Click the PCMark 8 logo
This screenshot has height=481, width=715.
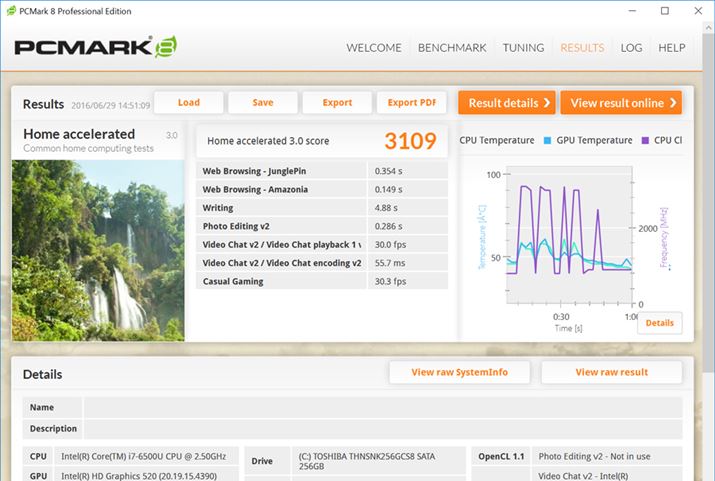96,47
